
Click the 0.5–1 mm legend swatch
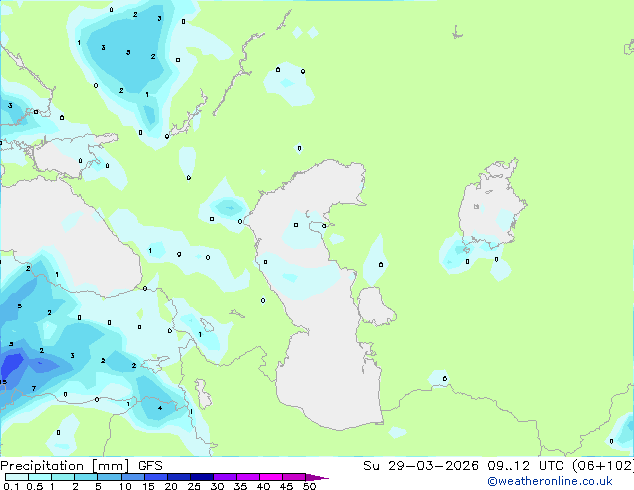point(40,477)
